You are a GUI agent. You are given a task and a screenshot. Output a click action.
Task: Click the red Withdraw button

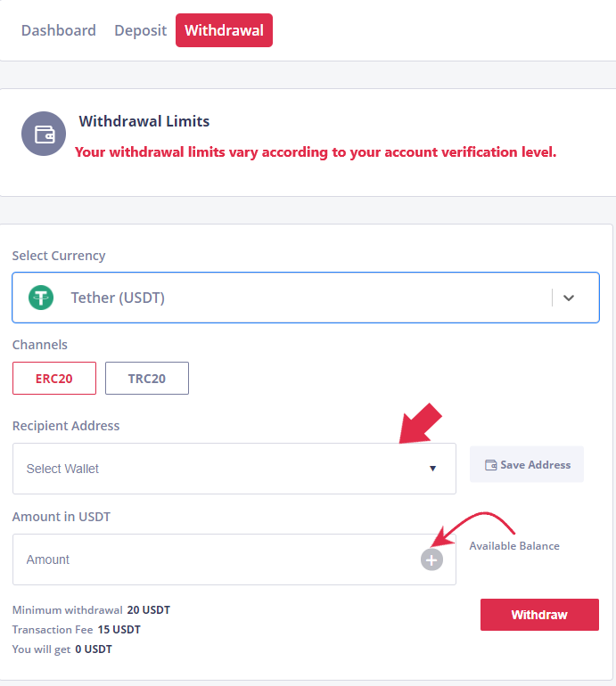[x=539, y=615]
